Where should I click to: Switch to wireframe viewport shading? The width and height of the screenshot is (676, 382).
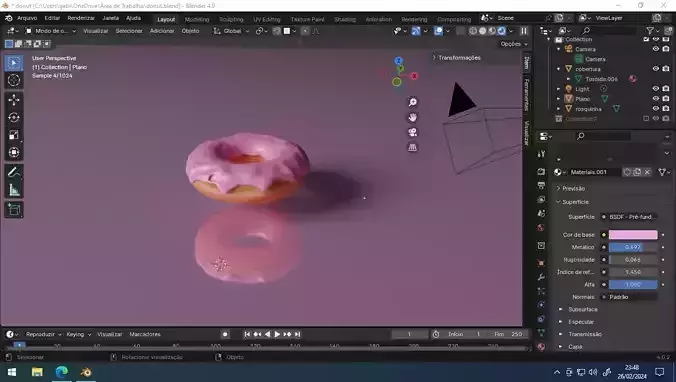[473, 31]
